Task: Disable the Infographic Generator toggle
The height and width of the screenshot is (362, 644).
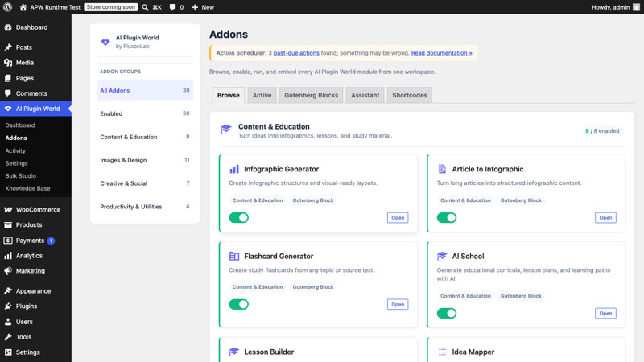Action: pyautogui.click(x=238, y=217)
